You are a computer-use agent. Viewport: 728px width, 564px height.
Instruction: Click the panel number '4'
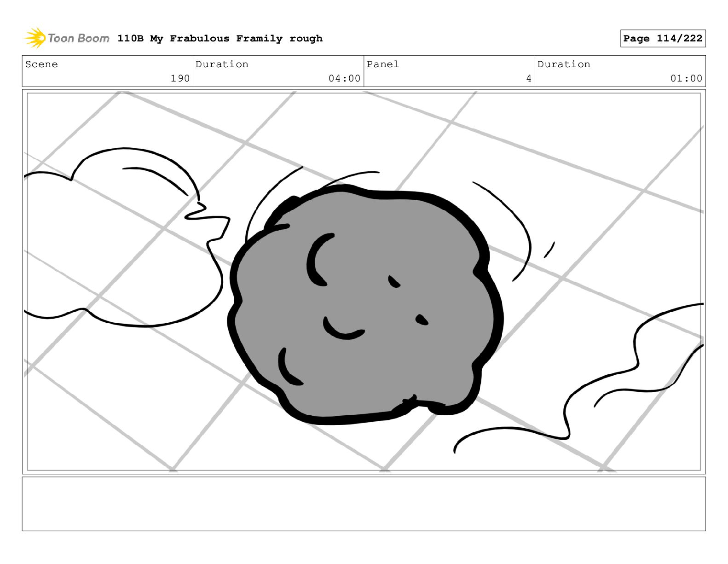pos(529,79)
